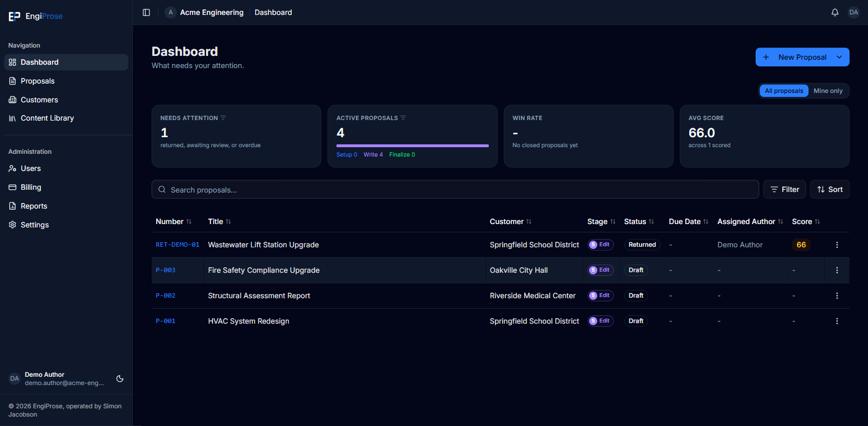Focus the Search proposals field
Viewport: 868px width, 426px height.
[x=455, y=189]
